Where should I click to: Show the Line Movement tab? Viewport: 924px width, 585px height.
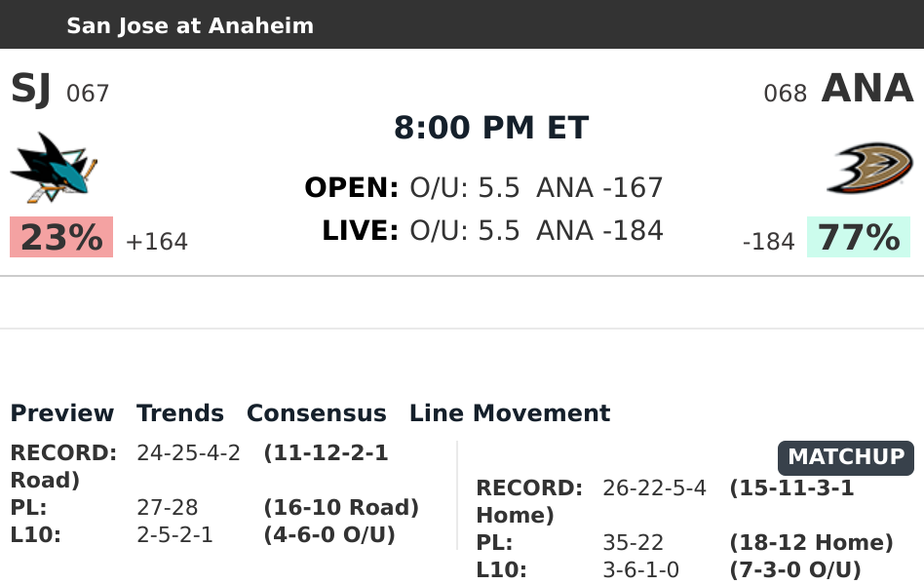pos(510,413)
